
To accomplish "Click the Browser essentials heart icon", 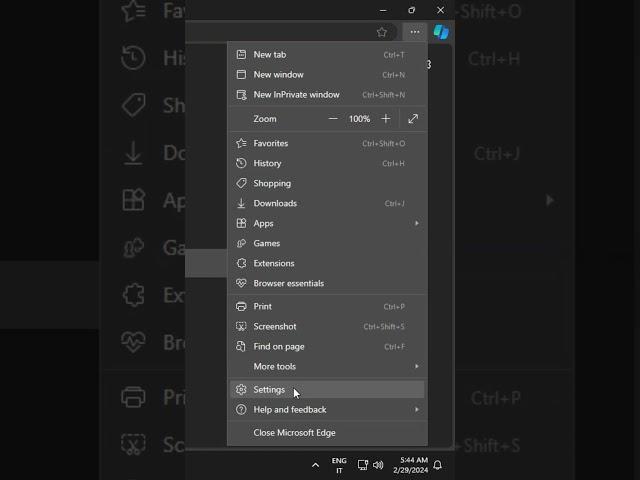I will pos(241,283).
